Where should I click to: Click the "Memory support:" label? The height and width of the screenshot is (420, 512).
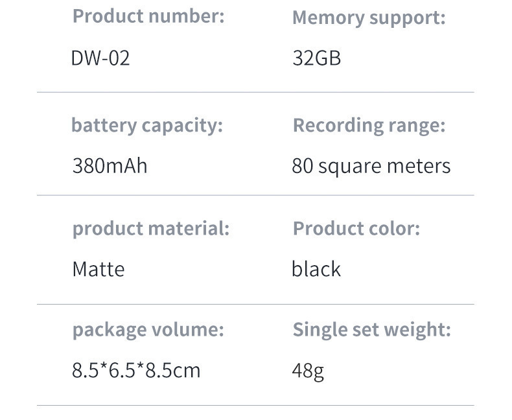[369, 17]
